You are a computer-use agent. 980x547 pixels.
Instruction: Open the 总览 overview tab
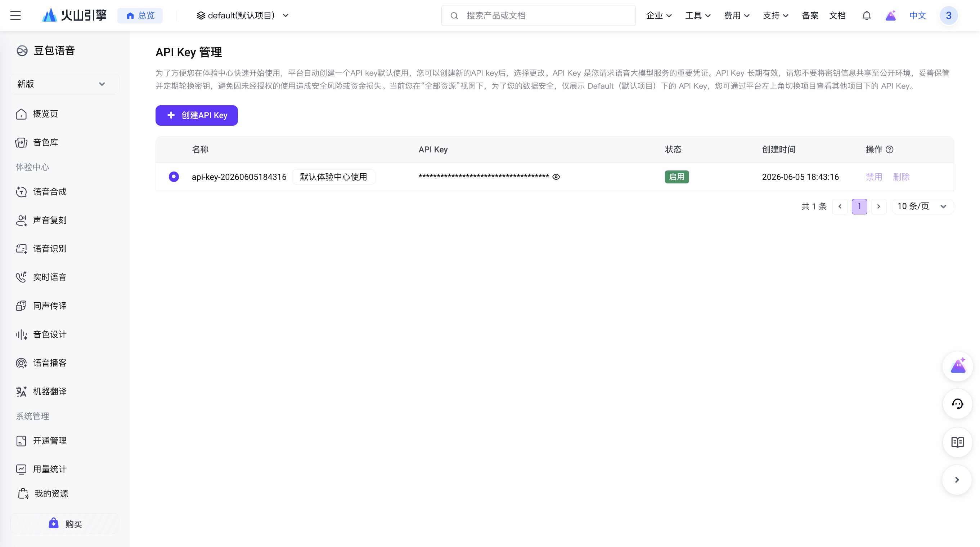(140, 15)
